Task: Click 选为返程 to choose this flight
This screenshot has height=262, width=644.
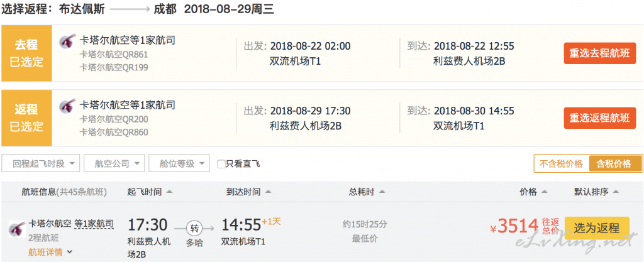Action: tap(597, 228)
